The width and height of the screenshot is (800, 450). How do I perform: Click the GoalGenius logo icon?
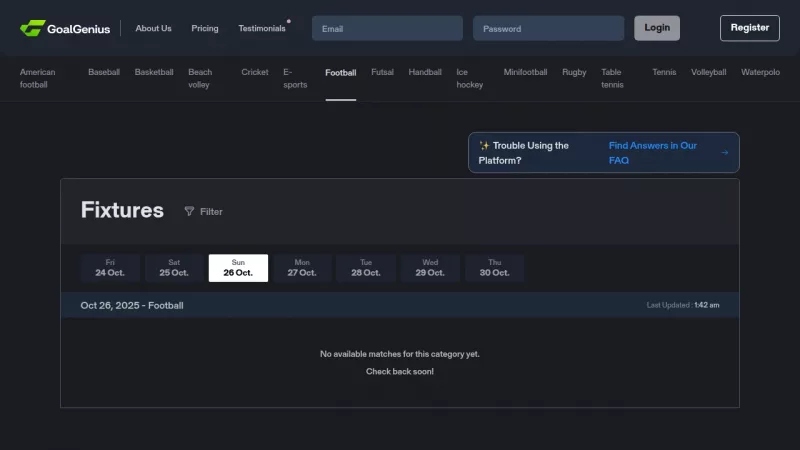pyautogui.click(x=33, y=28)
